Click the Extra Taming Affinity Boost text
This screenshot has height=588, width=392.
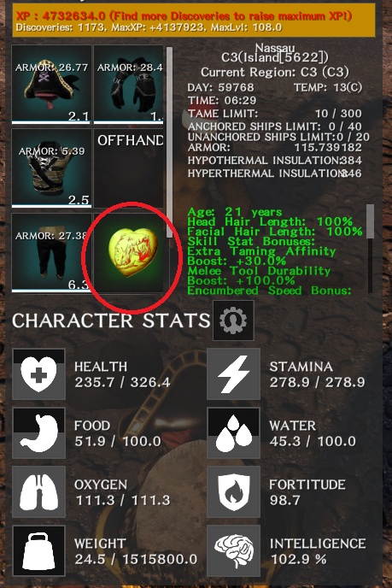261,256
